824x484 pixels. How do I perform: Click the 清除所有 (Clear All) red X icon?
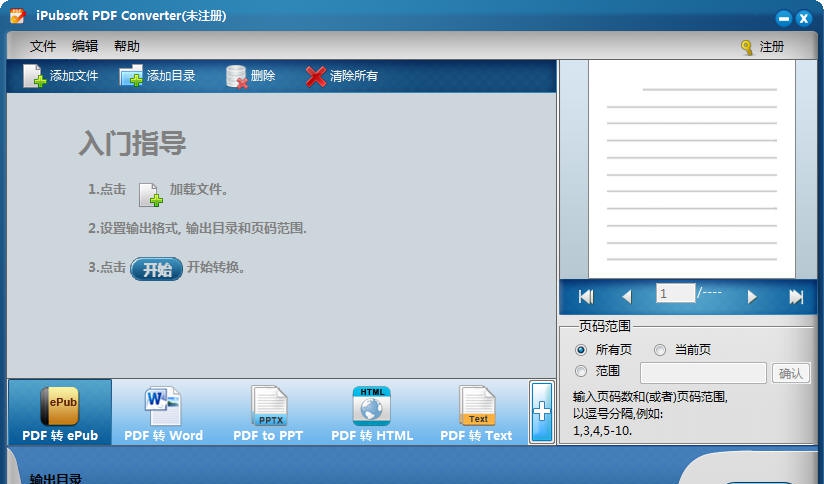(315, 76)
